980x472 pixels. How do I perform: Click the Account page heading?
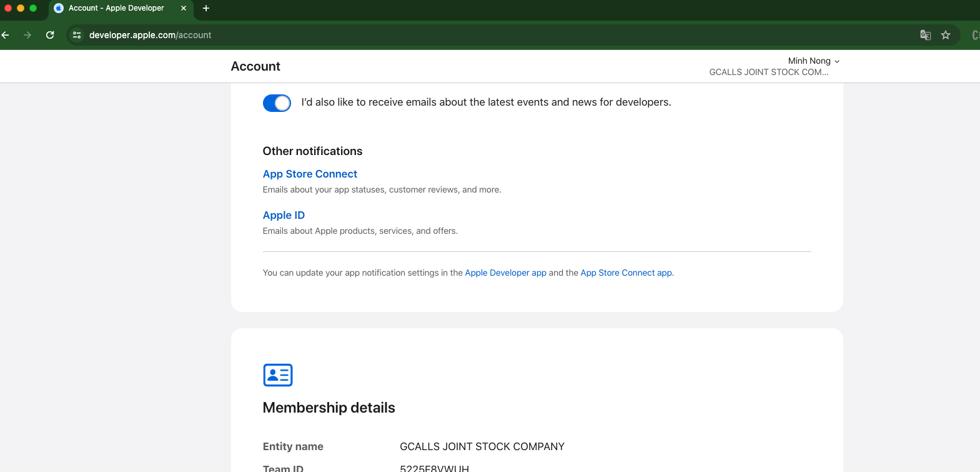pyautogui.click(x=255, y=66)
